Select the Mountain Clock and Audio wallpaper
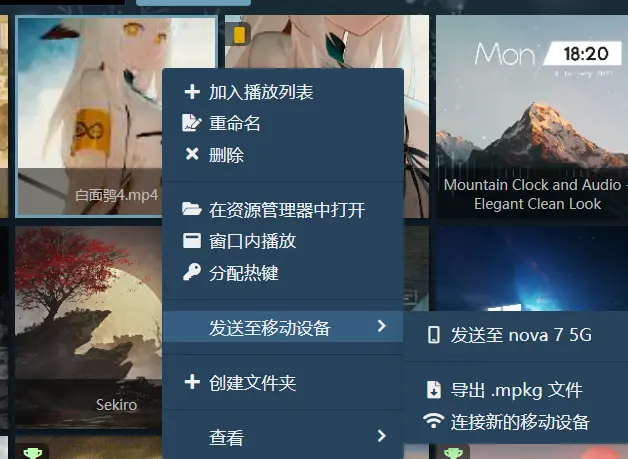The image size is (628, 459). (x=532, y=117)
